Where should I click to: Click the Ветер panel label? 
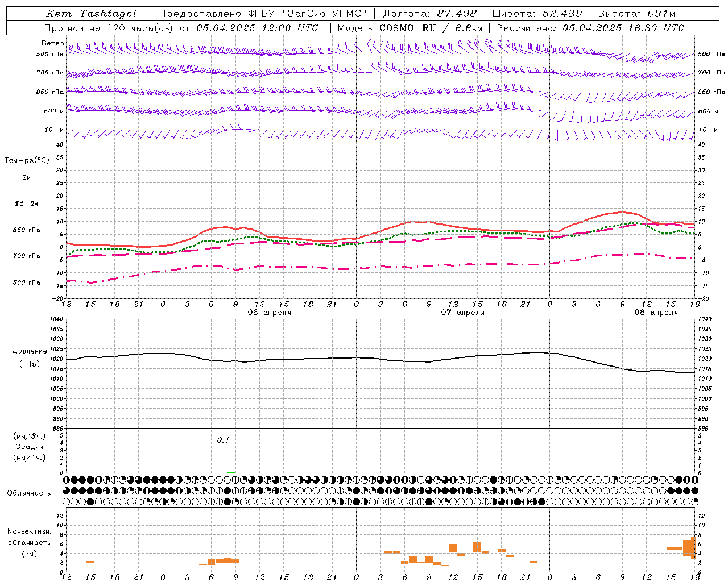point(52,43)
